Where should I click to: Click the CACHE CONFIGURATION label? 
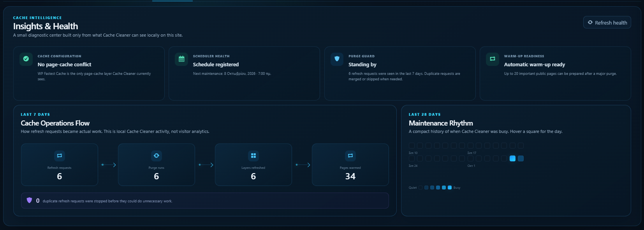tap(60, 56)
